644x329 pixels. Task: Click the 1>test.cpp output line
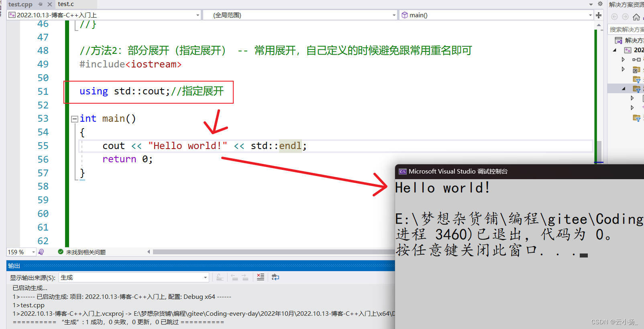[x=29, y=305]
